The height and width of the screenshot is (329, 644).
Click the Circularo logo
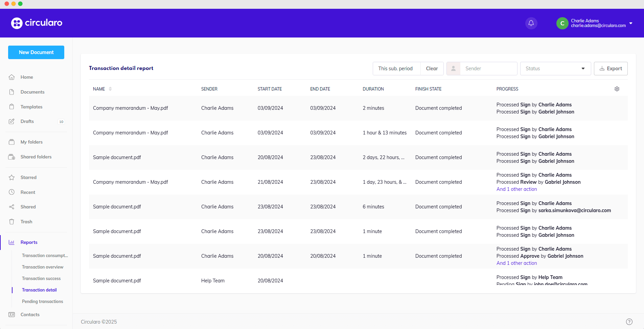[37, 23]
